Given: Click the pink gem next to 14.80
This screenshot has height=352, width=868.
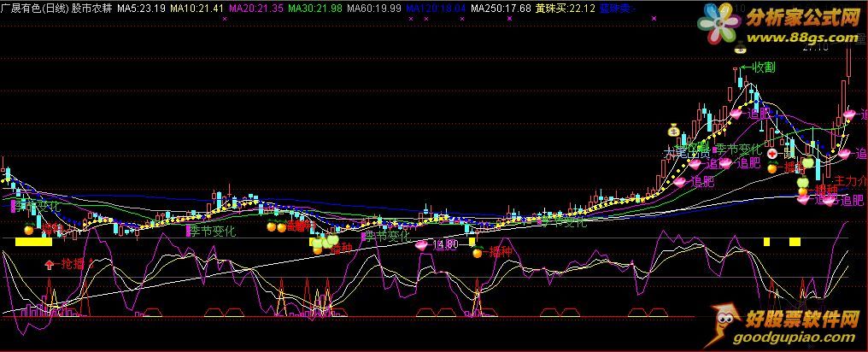Looking at the screenshot, I should coord(423,244).
